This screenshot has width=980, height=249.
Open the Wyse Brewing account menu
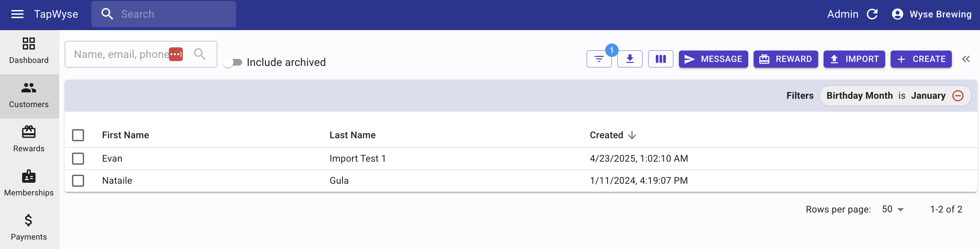[x=931, y=14]
